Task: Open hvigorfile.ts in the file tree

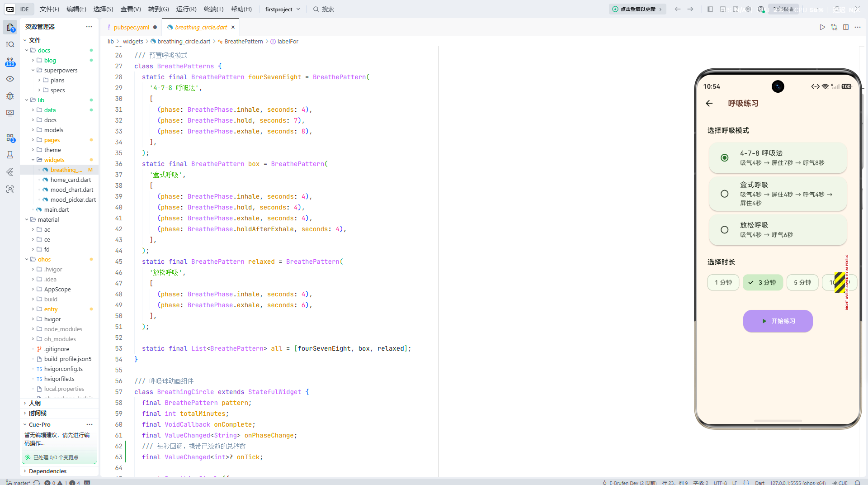Action: 59,379
